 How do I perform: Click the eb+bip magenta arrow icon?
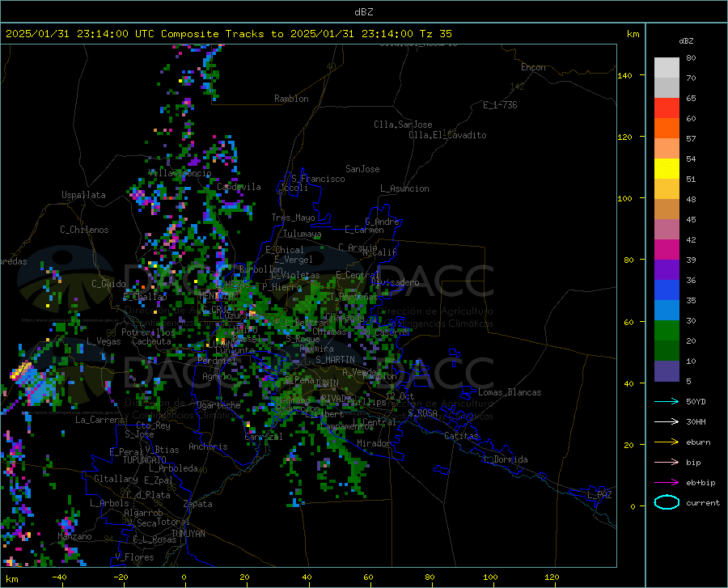point(667,483)
